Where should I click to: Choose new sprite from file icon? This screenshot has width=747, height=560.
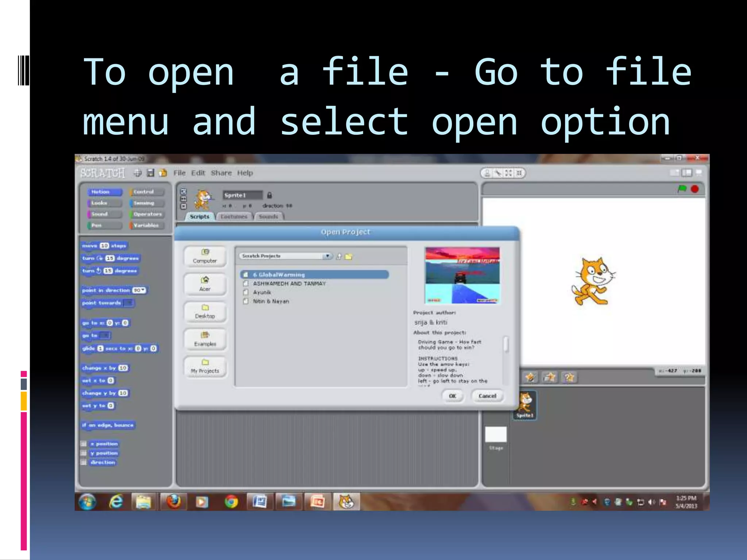pyautogui.click(x=550, y=377)
